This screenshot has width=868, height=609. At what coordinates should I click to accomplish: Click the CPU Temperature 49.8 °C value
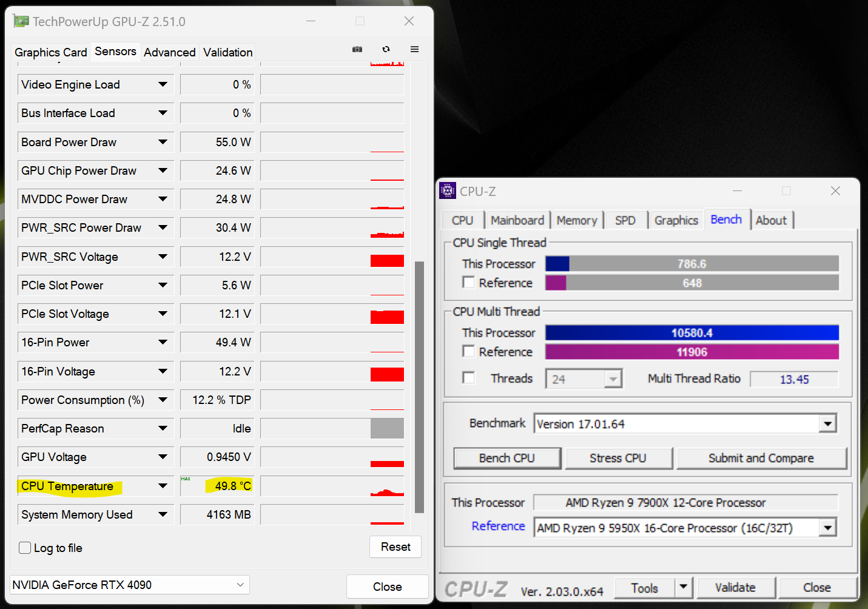point(217,486)
